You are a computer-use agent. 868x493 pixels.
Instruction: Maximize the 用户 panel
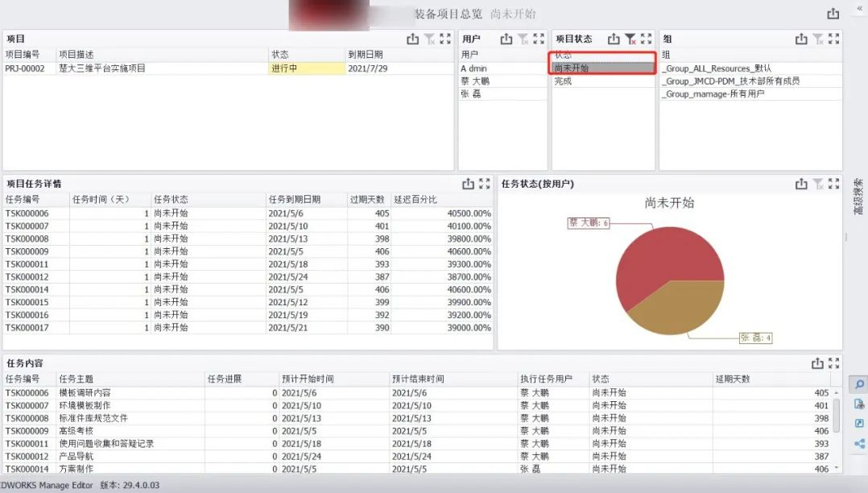coord(539,39)
